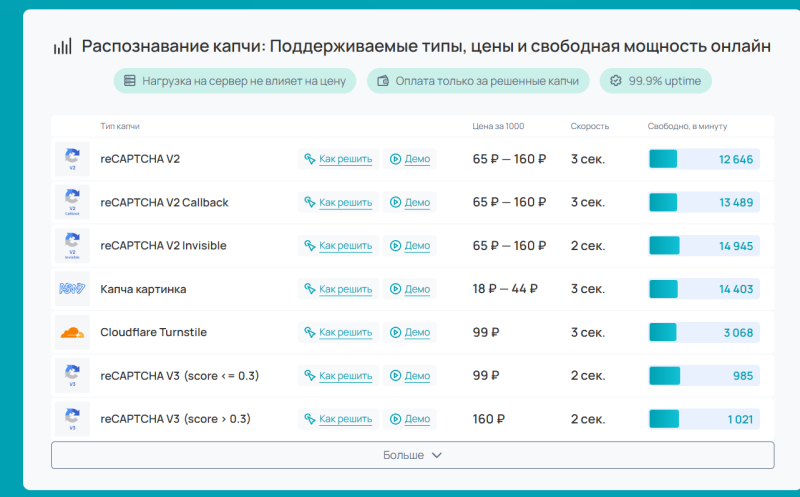800x497 pixels.
Task: Click the reCAPTCHA V2 Invisible logo icon
Action: (x=72, y=246)
